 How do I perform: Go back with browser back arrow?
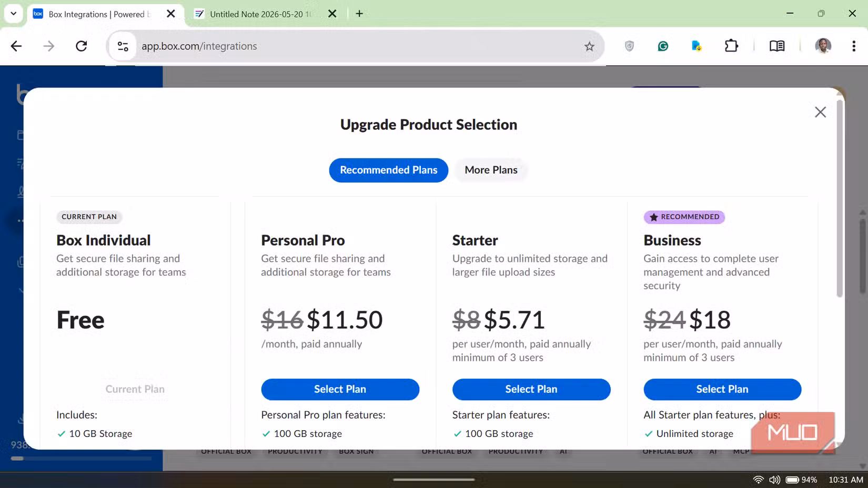coord(16,46)
